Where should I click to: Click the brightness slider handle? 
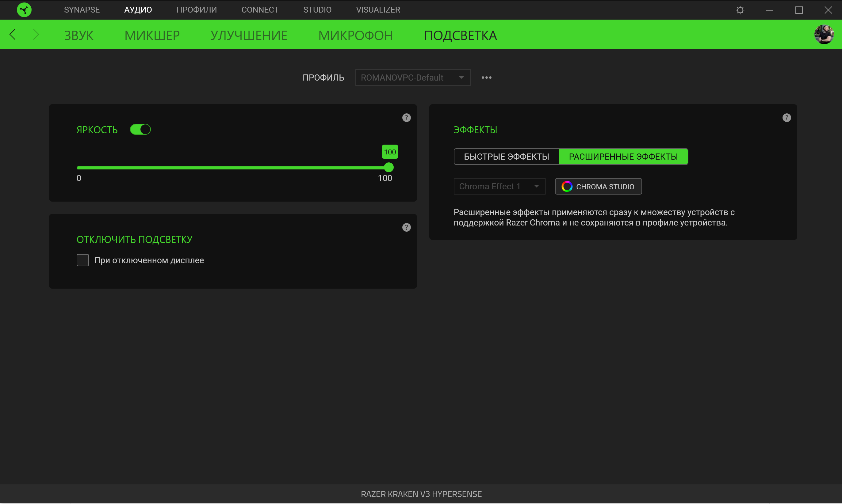pyautogui.click(x=389, y=167)
